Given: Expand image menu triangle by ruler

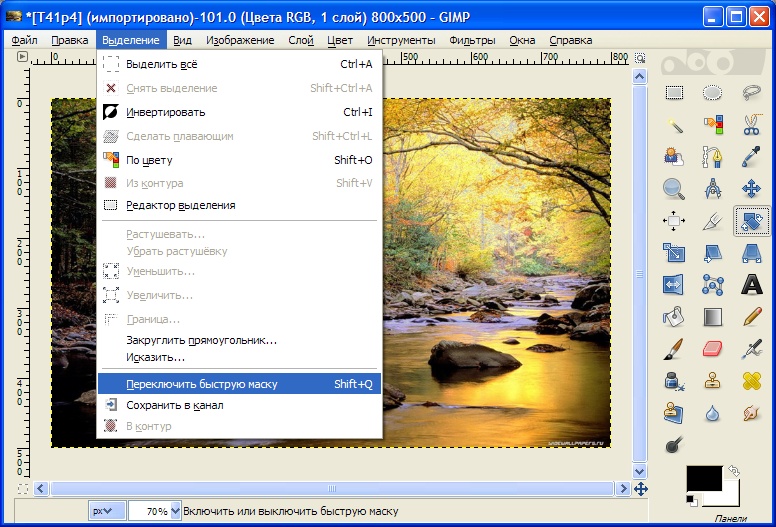Looking at the screenshot, I should [x=23, y=59].
